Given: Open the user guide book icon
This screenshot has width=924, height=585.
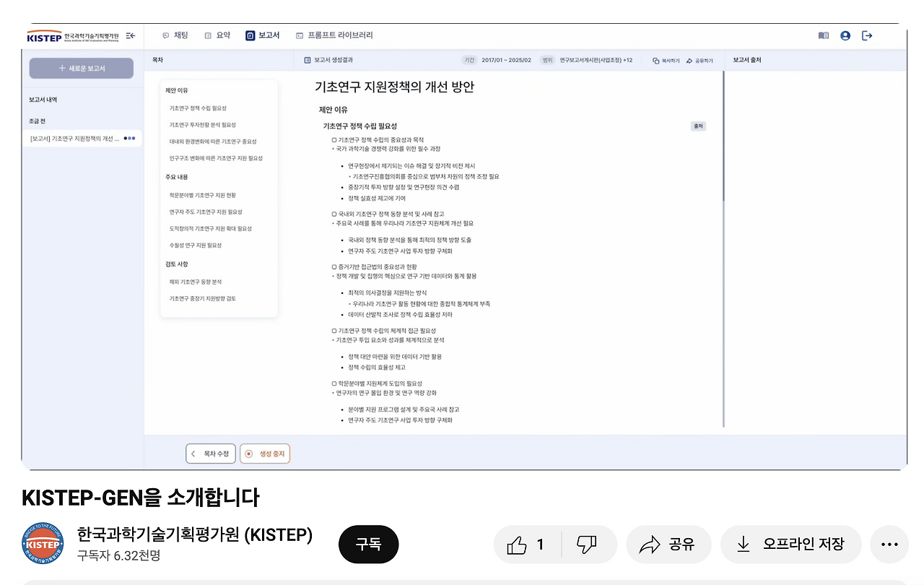Looking at the screenshot, I should tap(824, 35).
